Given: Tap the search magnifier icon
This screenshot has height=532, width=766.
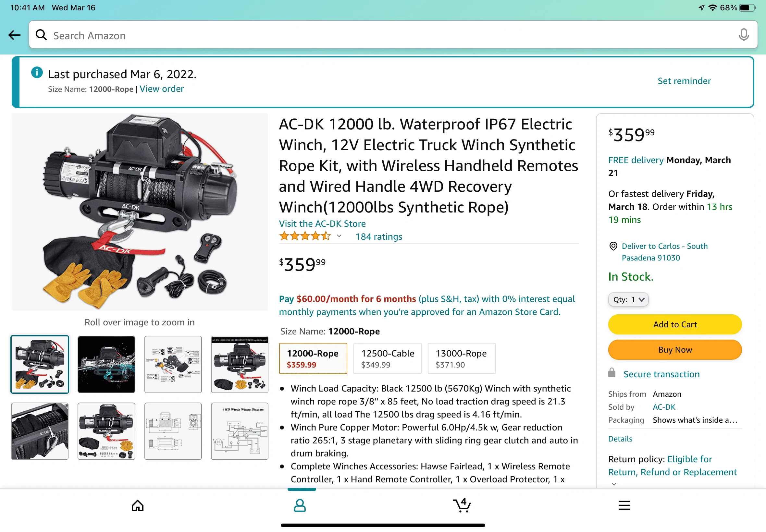Looking at the screenshot, I should point(41,35).
